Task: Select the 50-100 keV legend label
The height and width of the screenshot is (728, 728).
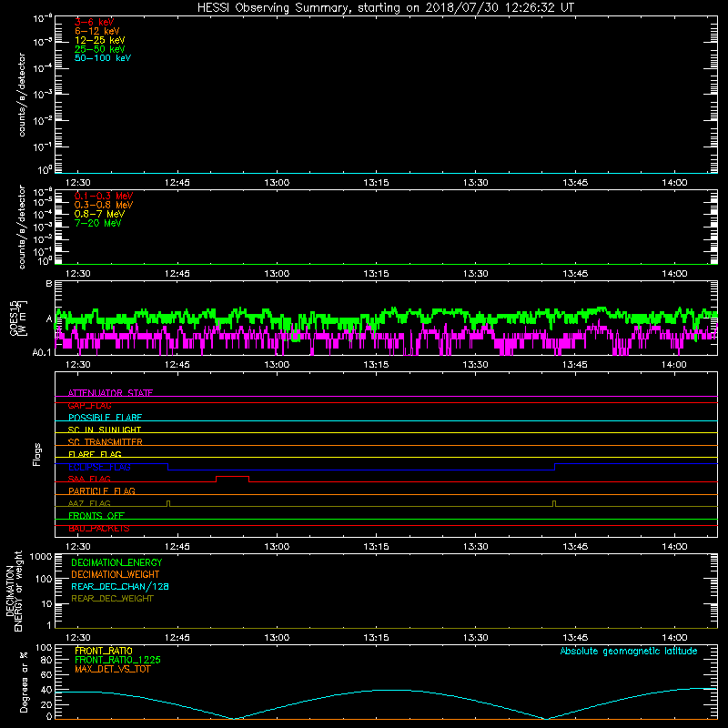Action: 103,58
